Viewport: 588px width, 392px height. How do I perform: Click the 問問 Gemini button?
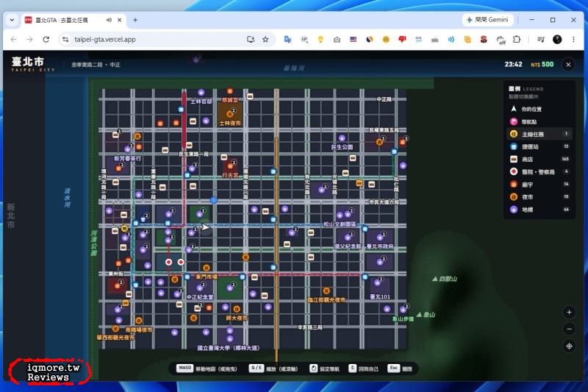[x=487, y=20]
